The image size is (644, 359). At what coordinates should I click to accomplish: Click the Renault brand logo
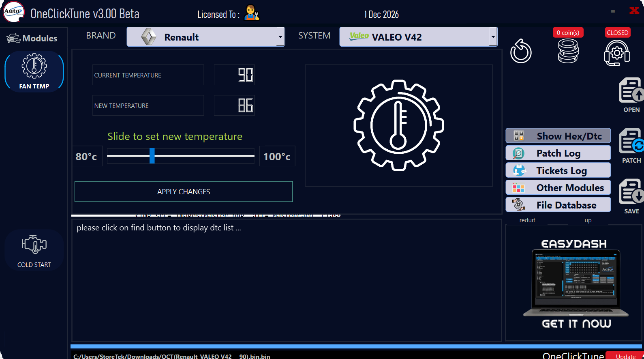pos(149,37)
